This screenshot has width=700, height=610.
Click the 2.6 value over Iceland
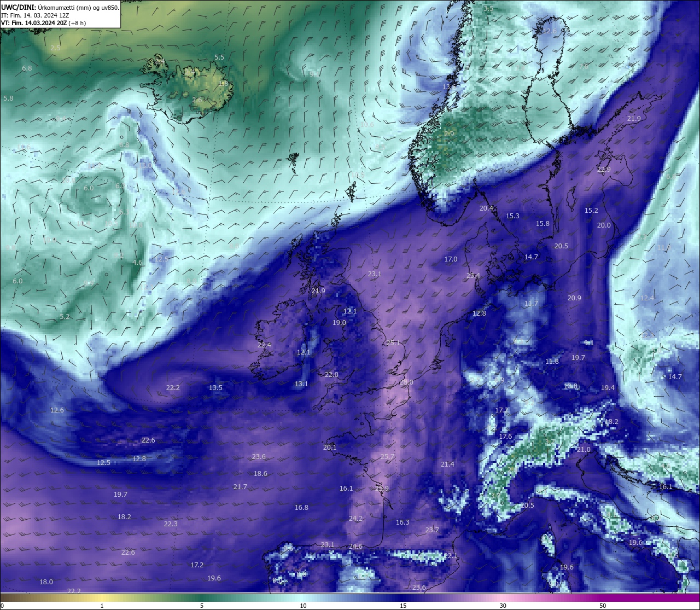(197, 100)
